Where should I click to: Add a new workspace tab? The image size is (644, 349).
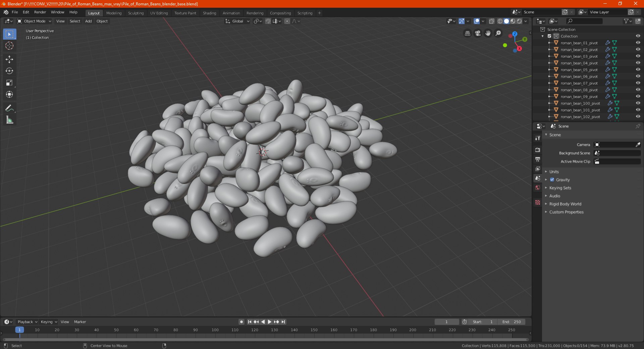pos(319,13)
